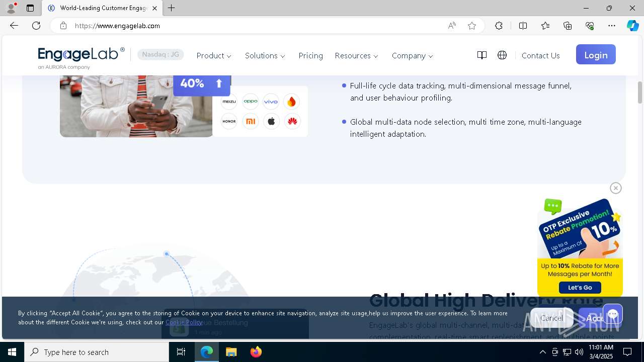Click the Meizu brand logo
644x362 pixels.
[229, 102]
